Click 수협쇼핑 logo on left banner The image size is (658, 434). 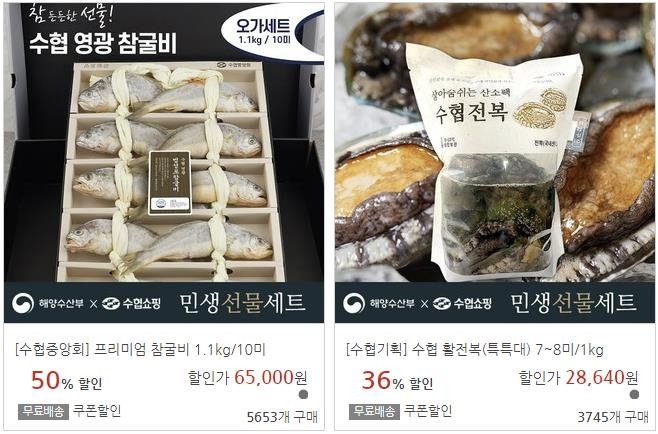click(x=131, y=303)
